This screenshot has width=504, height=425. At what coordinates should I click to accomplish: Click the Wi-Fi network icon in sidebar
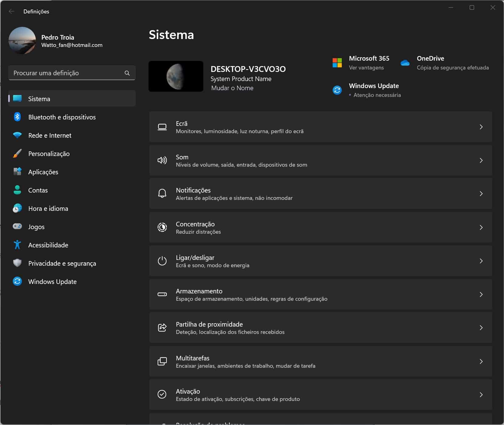coord(17,135)
